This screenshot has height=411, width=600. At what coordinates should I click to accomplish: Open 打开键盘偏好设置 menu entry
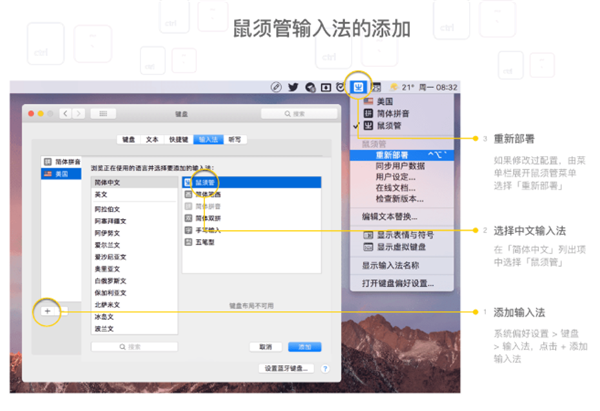397,283
